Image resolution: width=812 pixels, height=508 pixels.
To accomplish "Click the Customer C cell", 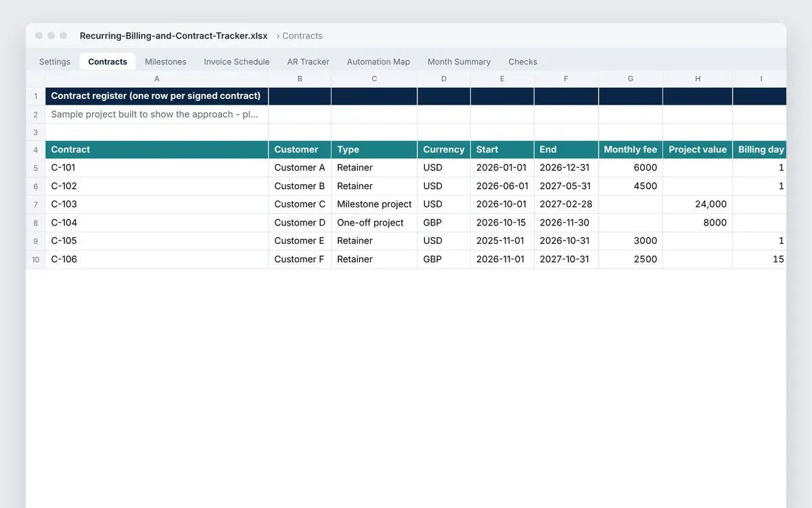I will coord(300,205).
